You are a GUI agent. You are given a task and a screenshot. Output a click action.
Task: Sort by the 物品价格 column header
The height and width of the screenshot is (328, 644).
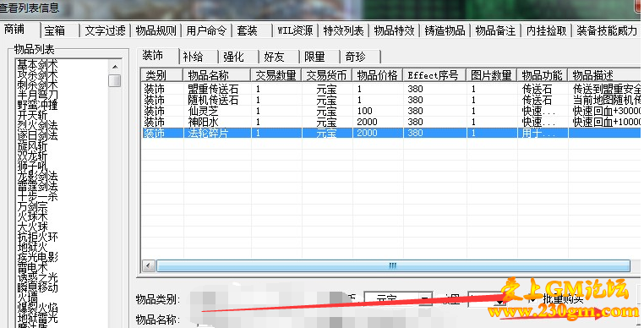point(378,75)
